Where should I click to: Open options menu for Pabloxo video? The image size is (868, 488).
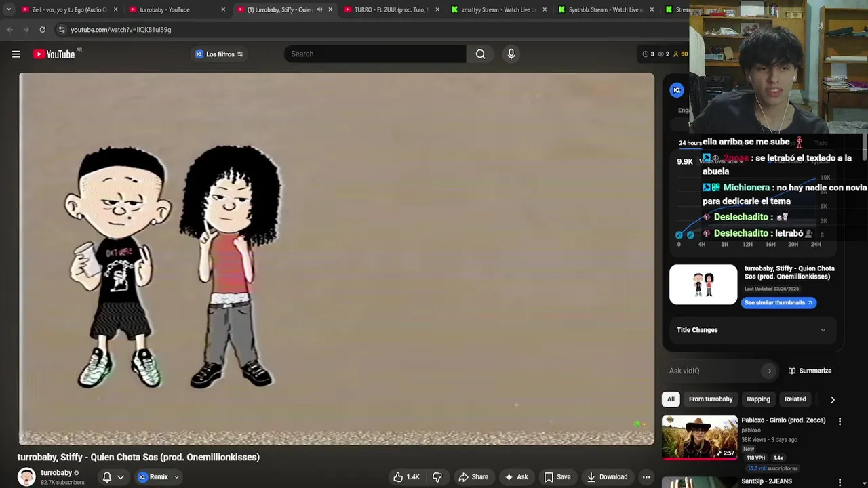click(x=840, y=422)
